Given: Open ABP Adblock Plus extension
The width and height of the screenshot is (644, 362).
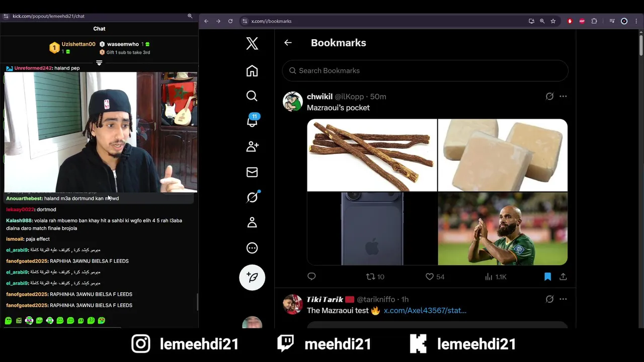Looking at the screenshot, I should tap(582, 21).
